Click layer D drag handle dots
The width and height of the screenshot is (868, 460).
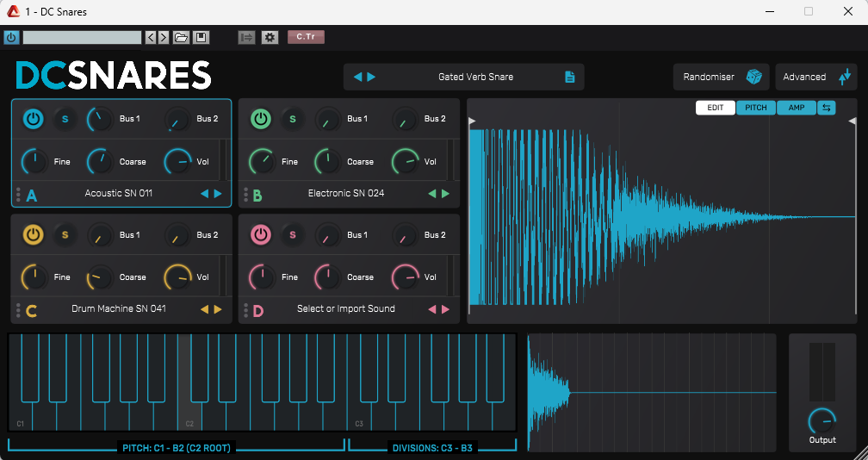(245, 310)
